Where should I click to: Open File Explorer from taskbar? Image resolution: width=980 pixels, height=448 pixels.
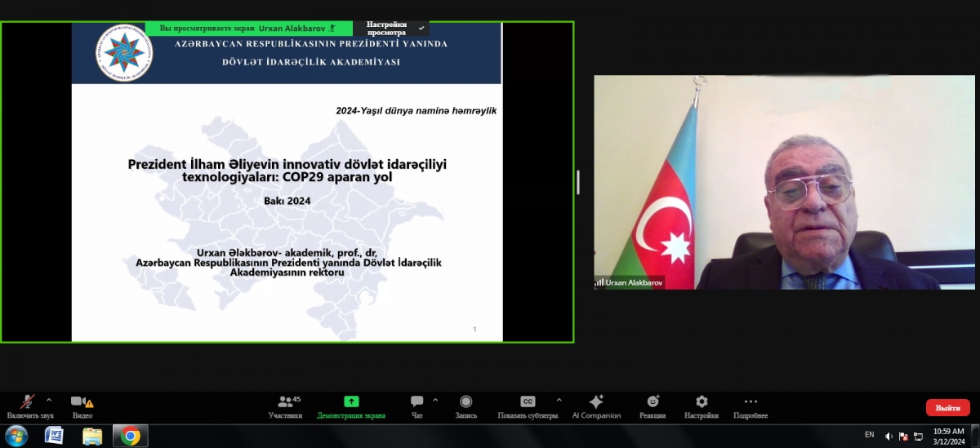coord(92,436)
